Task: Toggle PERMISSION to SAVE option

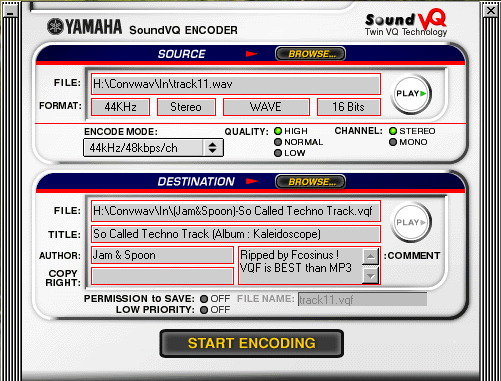Action: click(215, 299)
